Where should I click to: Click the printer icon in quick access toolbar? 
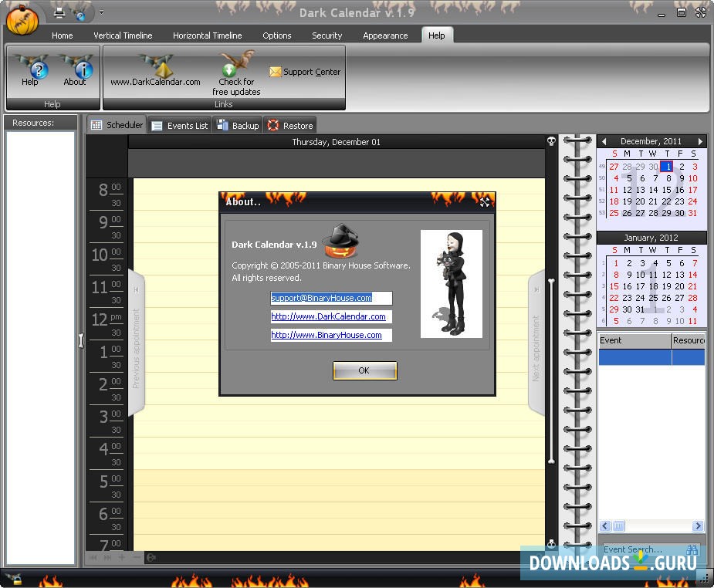[x=59, y=13]
